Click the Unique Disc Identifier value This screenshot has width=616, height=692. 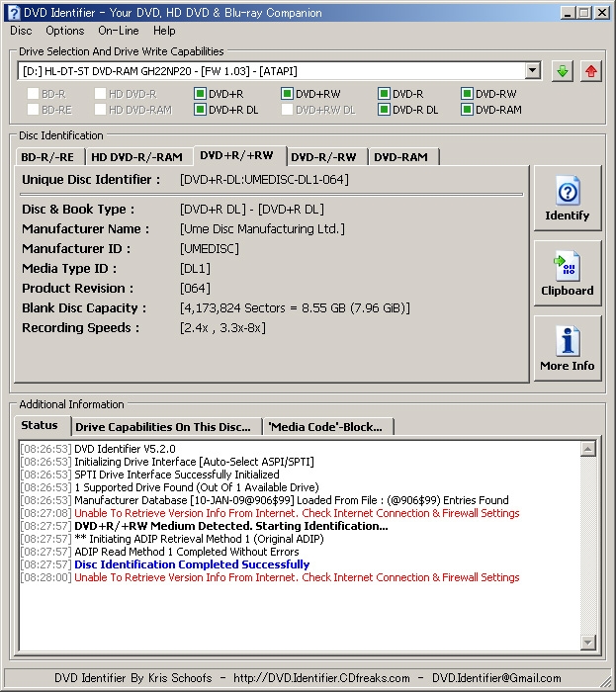pos(264,180)
